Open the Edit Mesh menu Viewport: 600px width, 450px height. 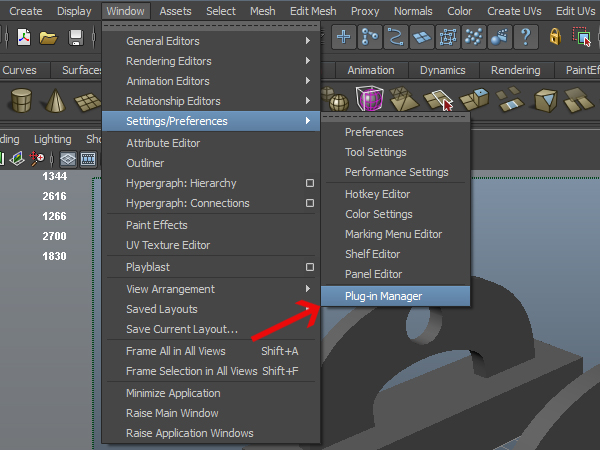[313, 11]
